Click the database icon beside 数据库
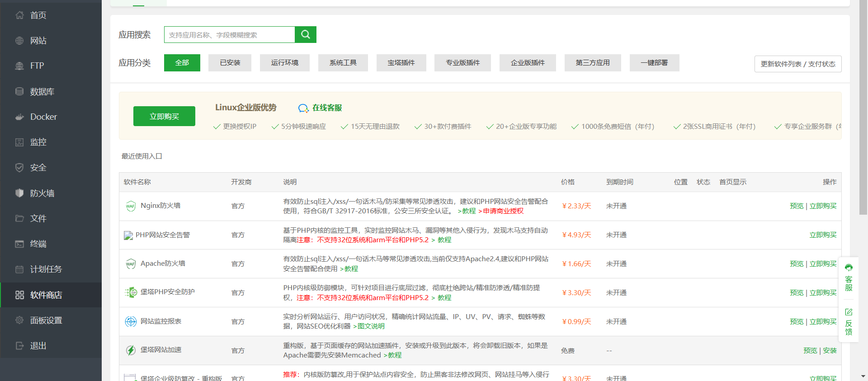868x381 pixels. pyautogui.click(x=19, y=91)
